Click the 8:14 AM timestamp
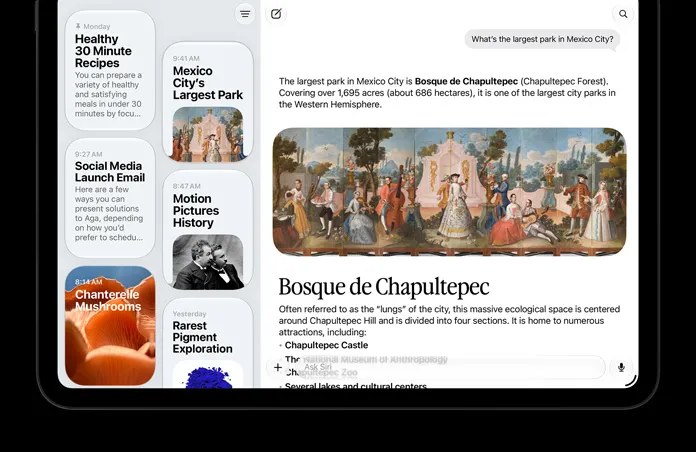The height and width of the screenshot is (452, 696). tap(88, 282)
